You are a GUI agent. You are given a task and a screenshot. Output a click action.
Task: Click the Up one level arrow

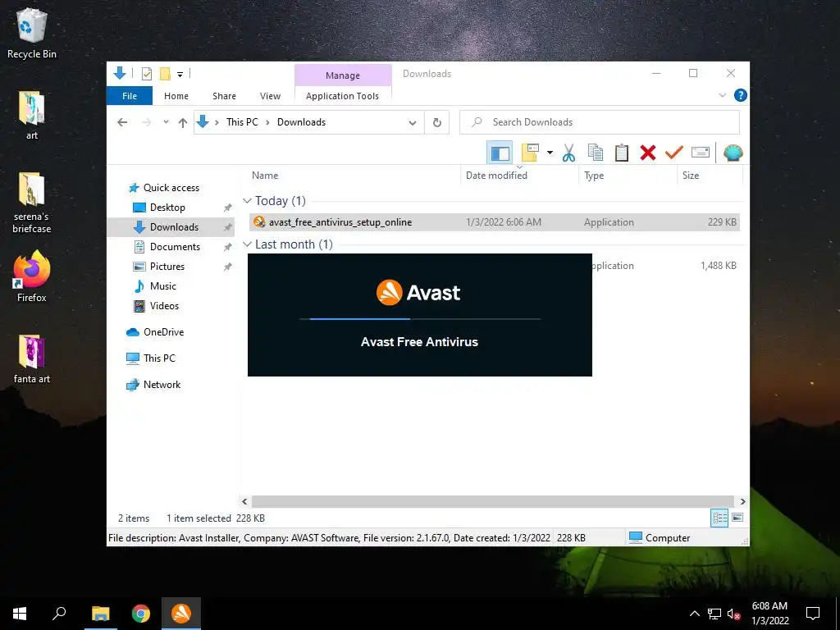tap(183, 123)
